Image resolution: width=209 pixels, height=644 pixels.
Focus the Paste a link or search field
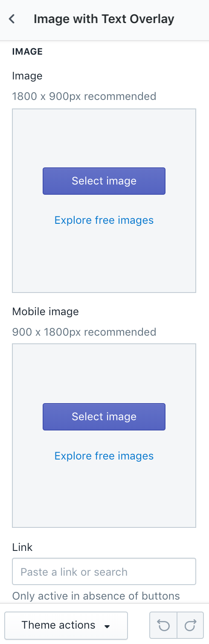[x=104, y=572]
